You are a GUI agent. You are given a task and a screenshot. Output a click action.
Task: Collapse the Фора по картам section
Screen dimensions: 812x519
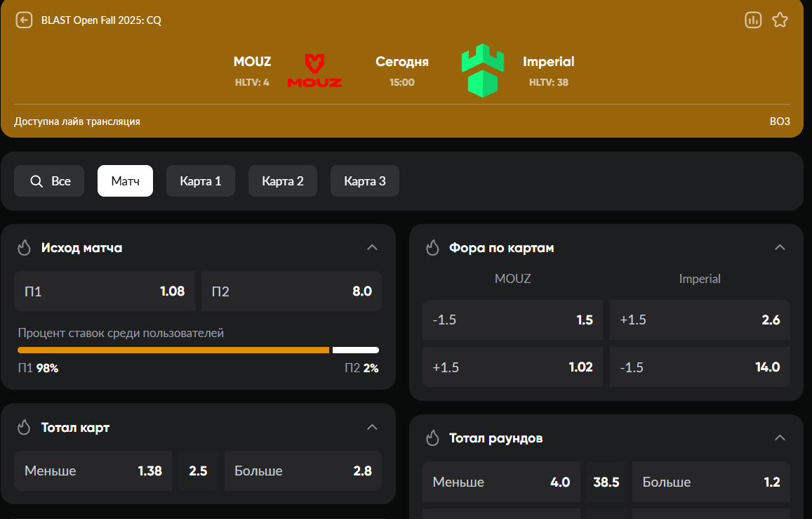click(x=780, y=247)
